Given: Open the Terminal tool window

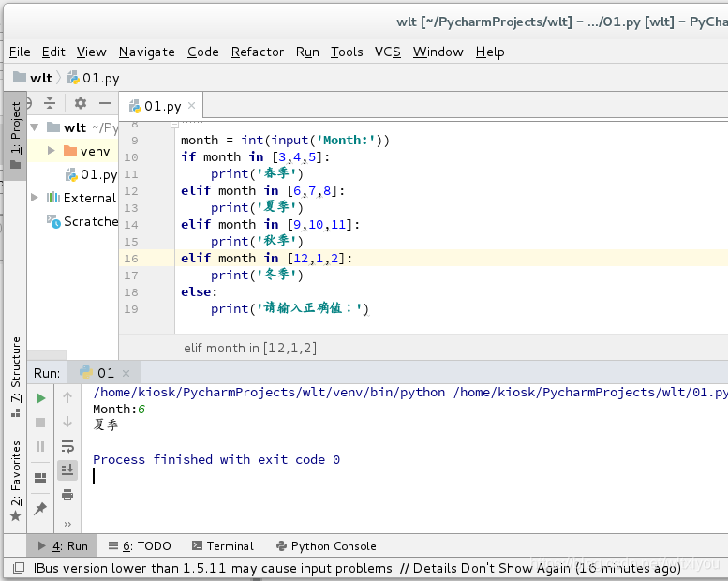Looking at the screenshot, I should coord(223,545).
